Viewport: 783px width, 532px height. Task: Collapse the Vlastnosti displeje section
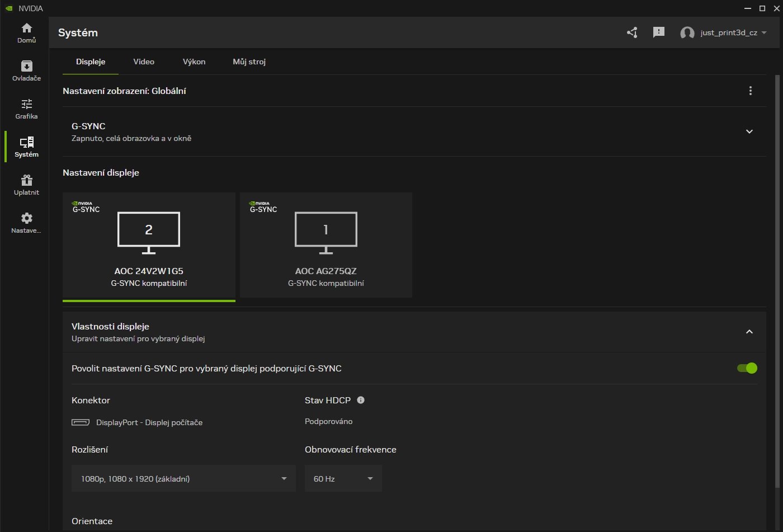tap(749, 332)
